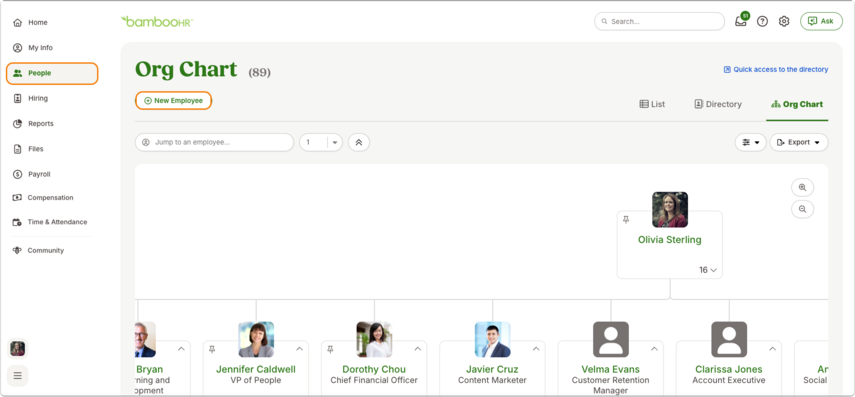Image resolution: width=855 pixels, height=397 pixels.
Task: Click the Account Executive title
Action: point(729,380)
